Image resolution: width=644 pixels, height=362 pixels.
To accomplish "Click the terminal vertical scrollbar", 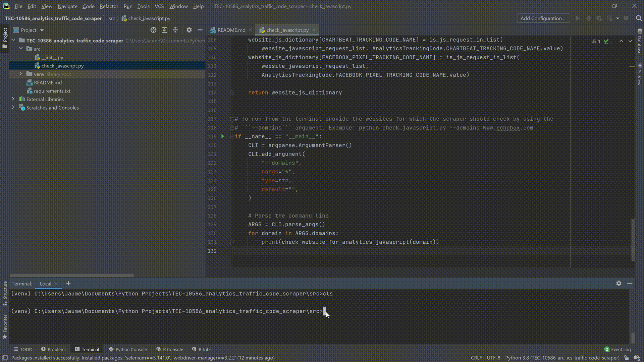I will [633, 338].
